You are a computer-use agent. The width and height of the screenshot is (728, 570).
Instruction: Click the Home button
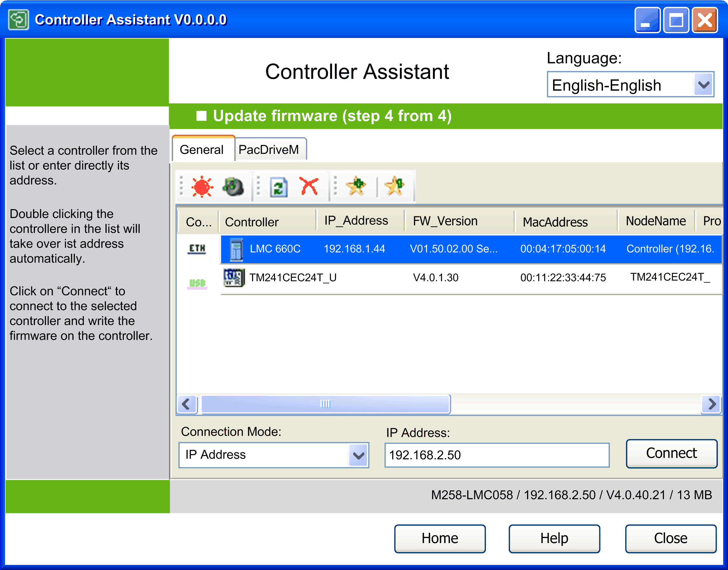click(x=440, y=539)
